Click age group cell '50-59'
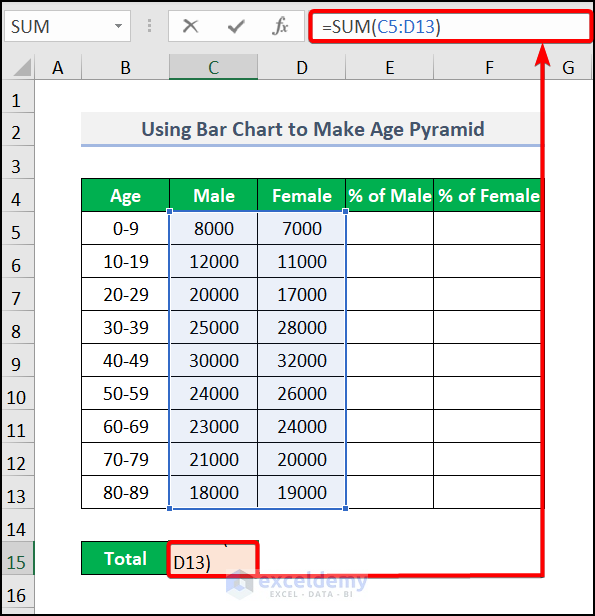The width and height of the screenshot is (595, 616). (125, 393)
